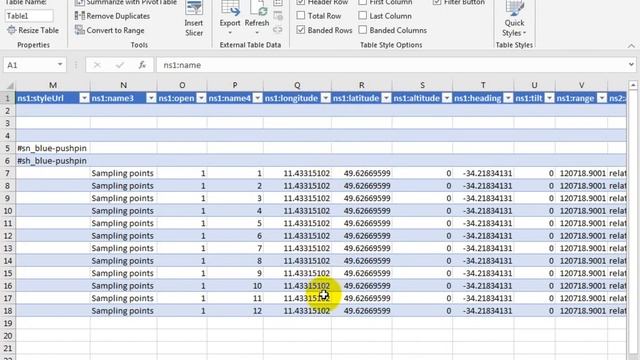This screenshot has width=640, height=360.
Task: Toggle the Last Column checkbox
Action: (362, 16)
